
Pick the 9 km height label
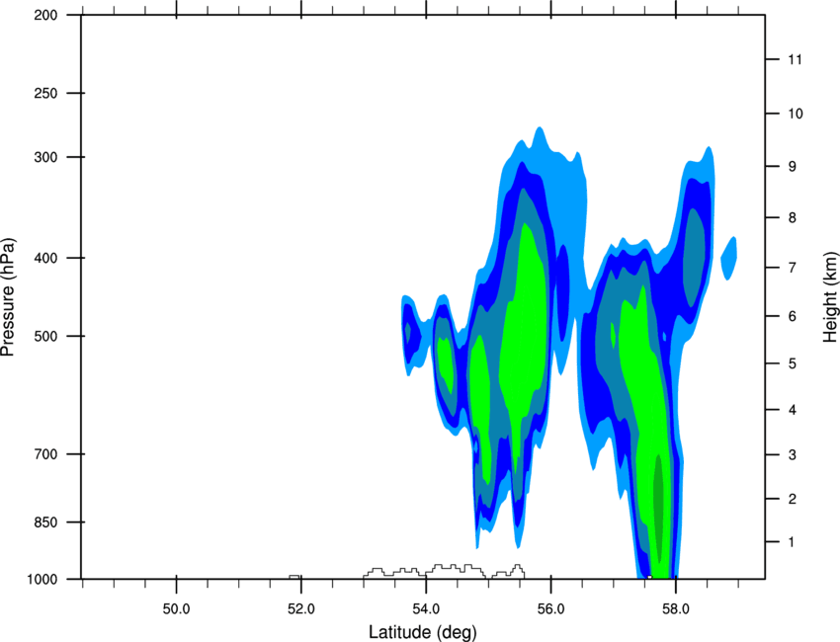793,167
